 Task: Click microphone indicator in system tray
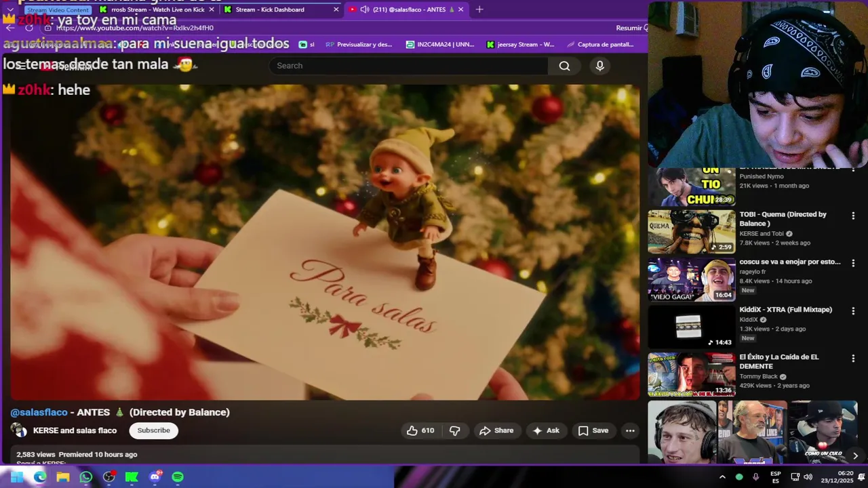(755, 477)
